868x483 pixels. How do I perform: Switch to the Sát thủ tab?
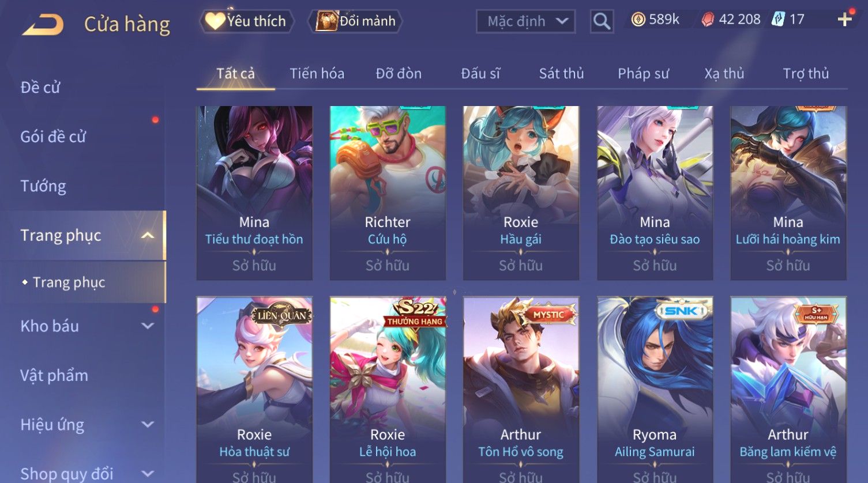pos(561,73)
